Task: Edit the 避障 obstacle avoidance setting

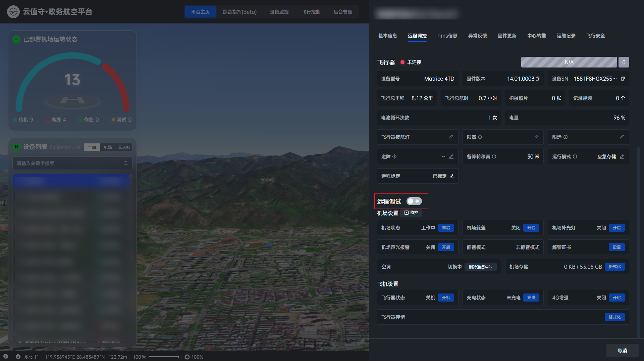Action: click(451, 156)
